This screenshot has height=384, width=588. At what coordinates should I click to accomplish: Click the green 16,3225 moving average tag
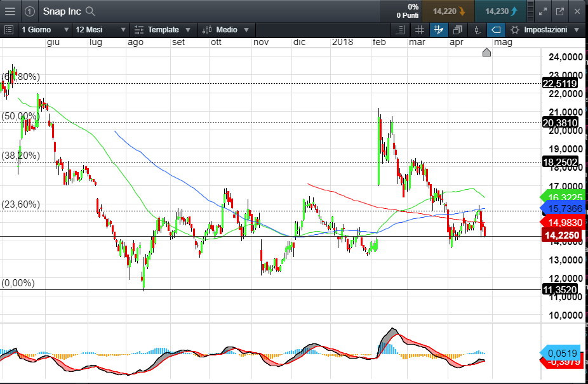562,197
